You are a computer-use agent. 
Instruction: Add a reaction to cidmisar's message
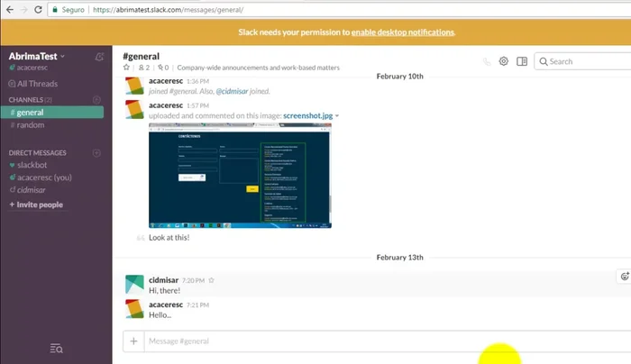pyautogui.click(x=623, y=277)
